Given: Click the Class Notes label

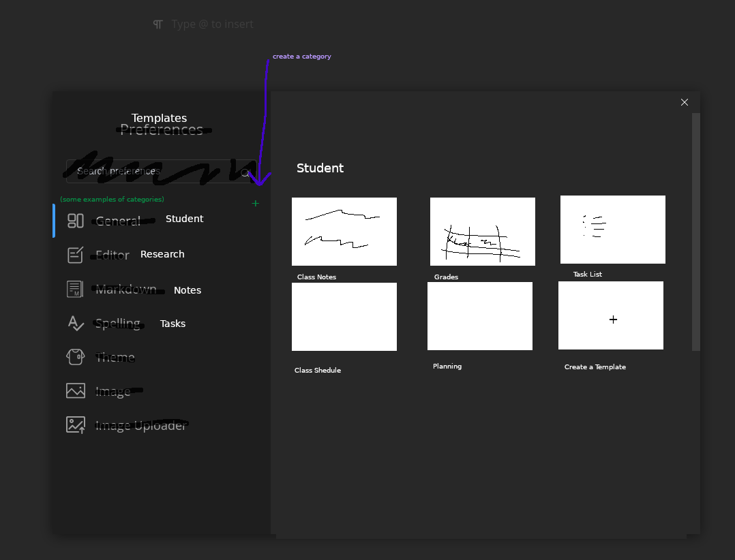Looking at the screenshot, I should pyautogui.click(x=316, y=277).
